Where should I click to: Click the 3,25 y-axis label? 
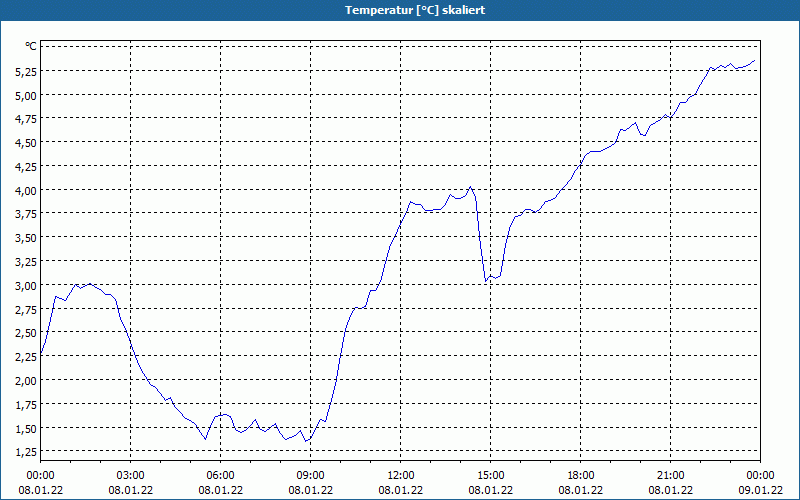point(26,262)
